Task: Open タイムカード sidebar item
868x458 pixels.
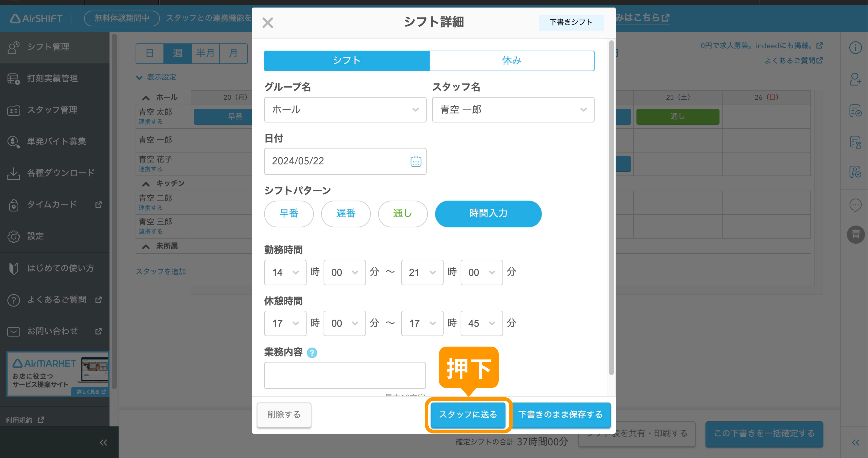Action: pyautogui.click(x=55, y=204)
